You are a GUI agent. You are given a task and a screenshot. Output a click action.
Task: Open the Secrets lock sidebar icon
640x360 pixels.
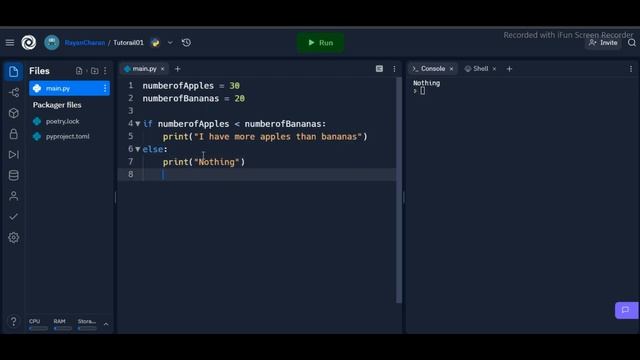point(13,134)
